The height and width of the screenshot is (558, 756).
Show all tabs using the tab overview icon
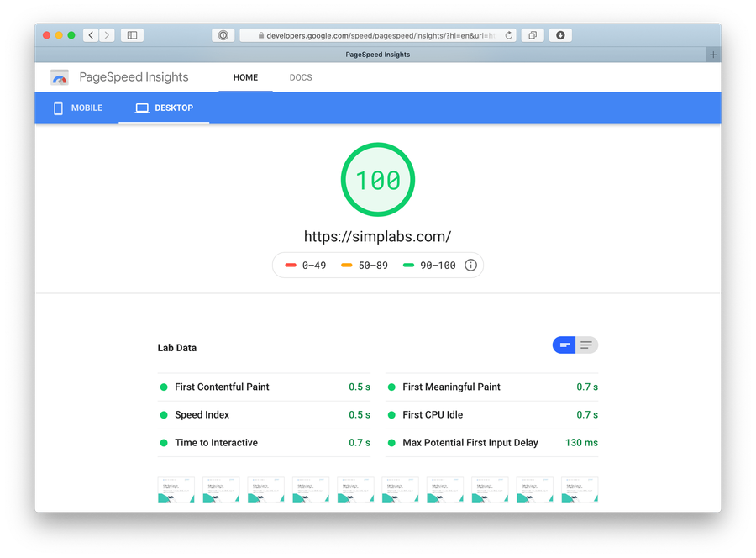point(532,34)
